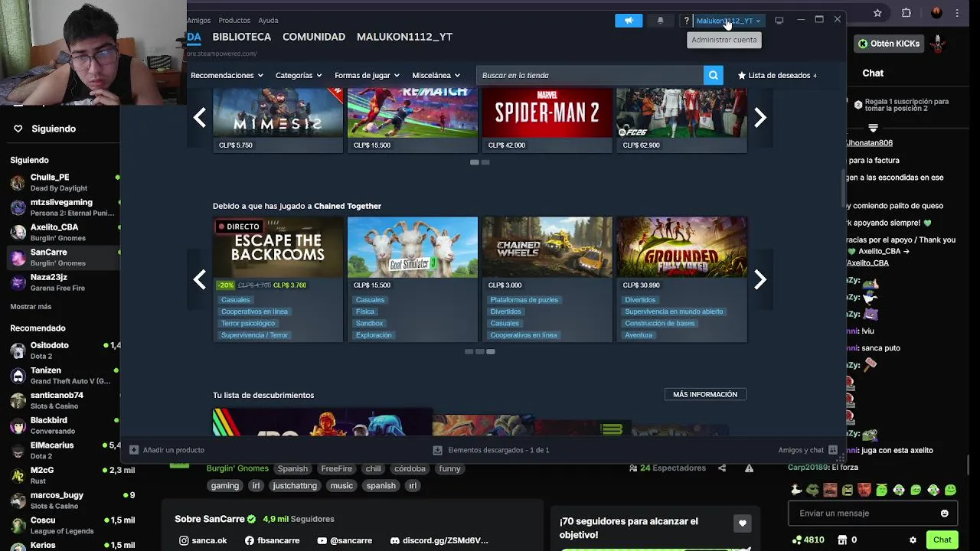Expand the Recomendaciones store menu

click(227, 75)
